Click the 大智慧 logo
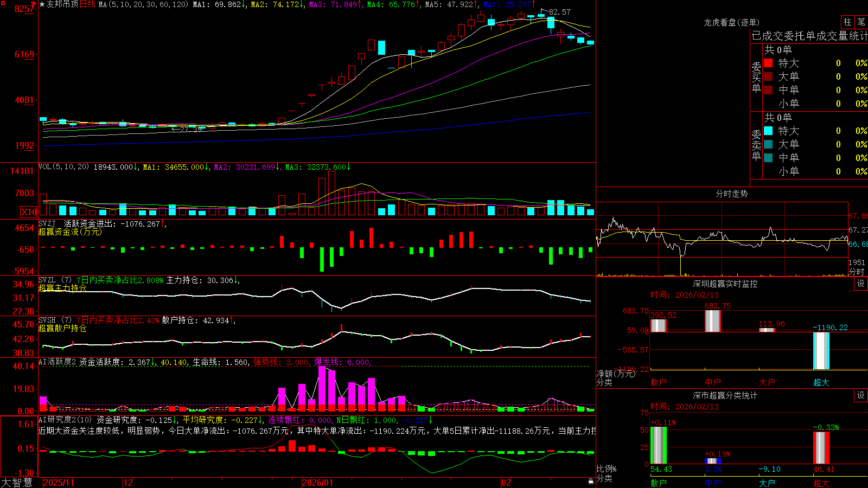Viewport: 868px width, 488px height. coord(17,483)
